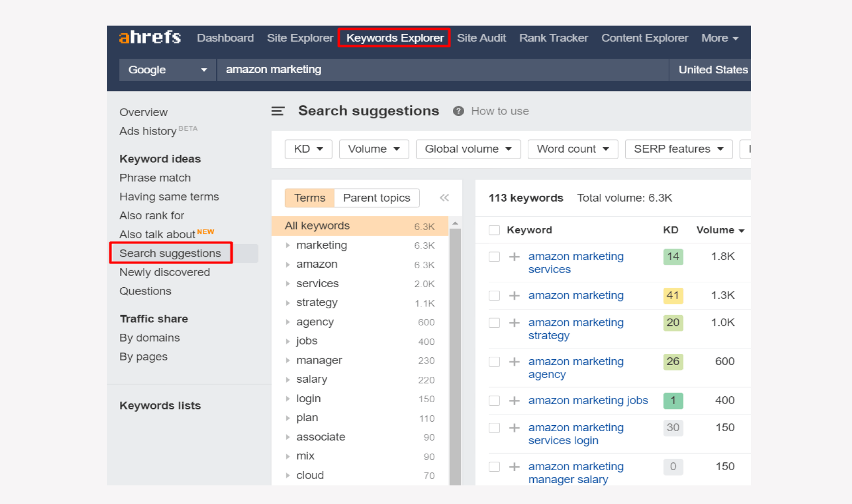The height and width of the screenshot is (504, 852).
Task: Go to Dashboard in the top navigation
Action: 225,38
